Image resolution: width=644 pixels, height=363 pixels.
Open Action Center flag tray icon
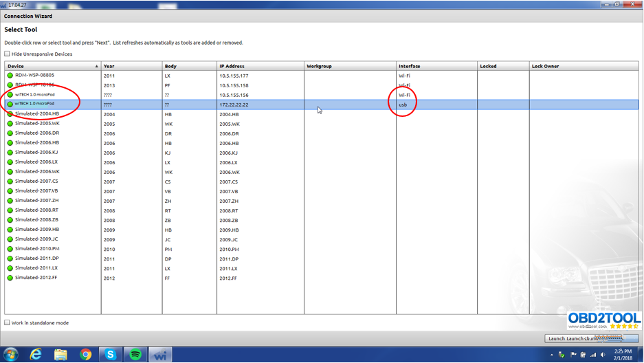point(573,355)
